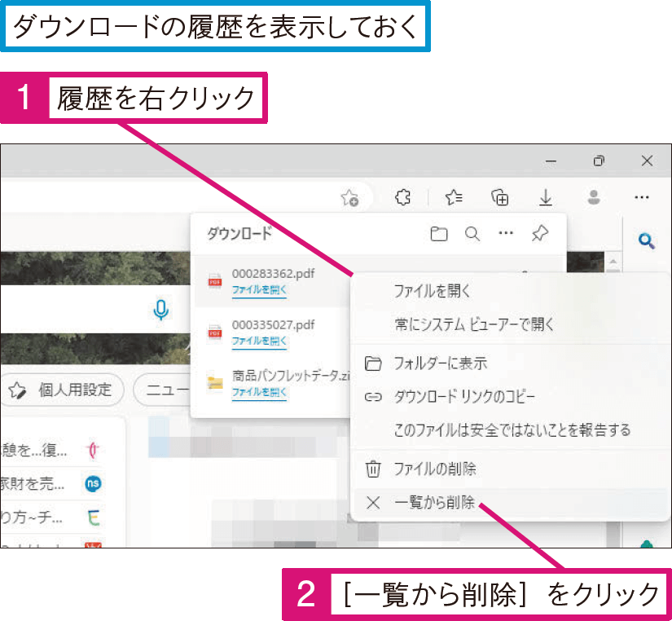
Task: Open file link under 000283362.pdf
Action: (259, 290)
